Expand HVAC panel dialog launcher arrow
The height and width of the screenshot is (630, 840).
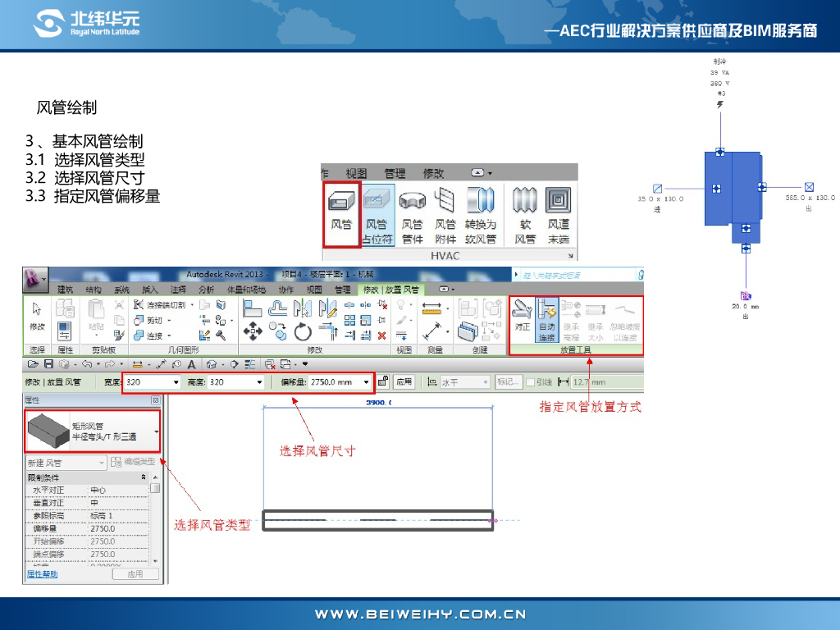click(571, 256)
